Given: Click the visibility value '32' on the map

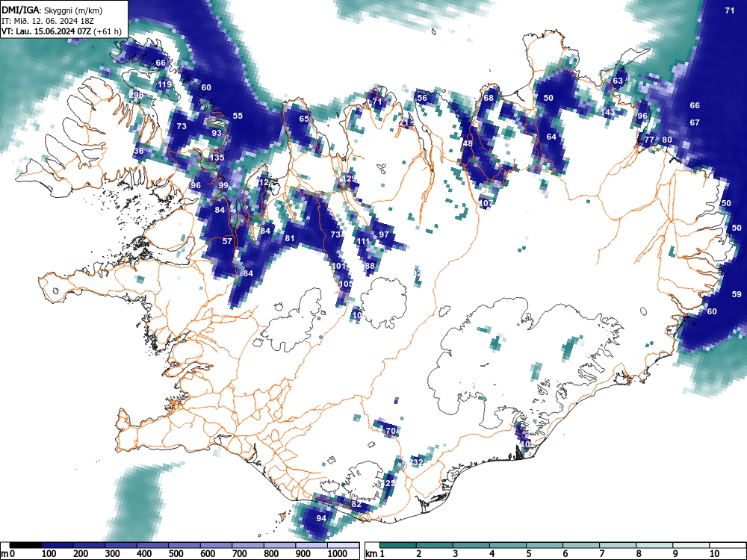Looking at the screenshot, I should click(418, 462).
